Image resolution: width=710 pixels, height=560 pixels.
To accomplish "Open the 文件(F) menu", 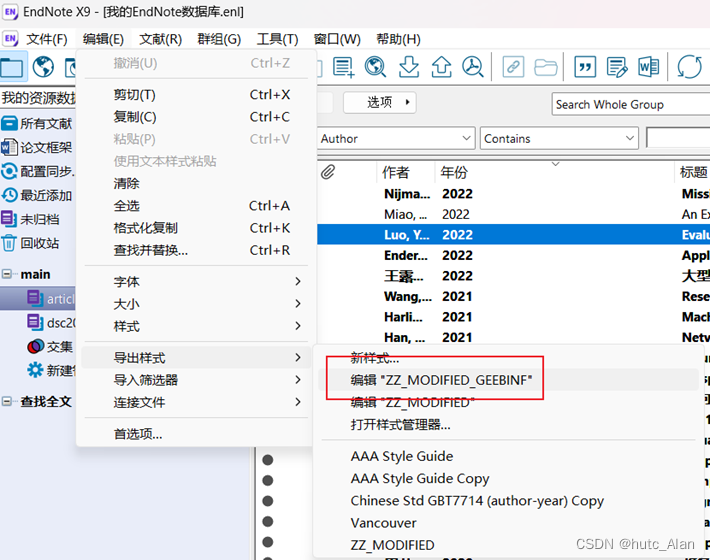I will 47,39.
